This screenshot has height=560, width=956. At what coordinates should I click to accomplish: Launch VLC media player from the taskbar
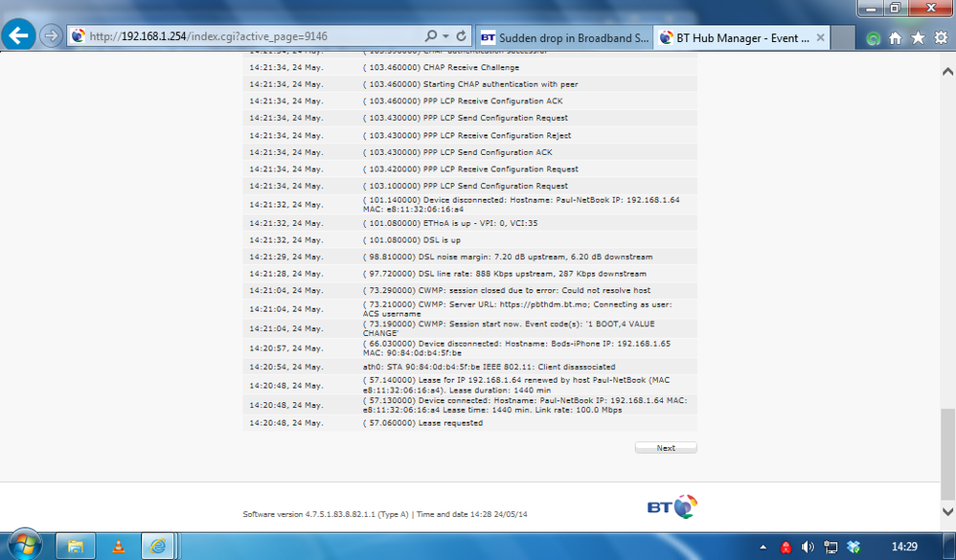pyautogui.click(x=118, y=546)
